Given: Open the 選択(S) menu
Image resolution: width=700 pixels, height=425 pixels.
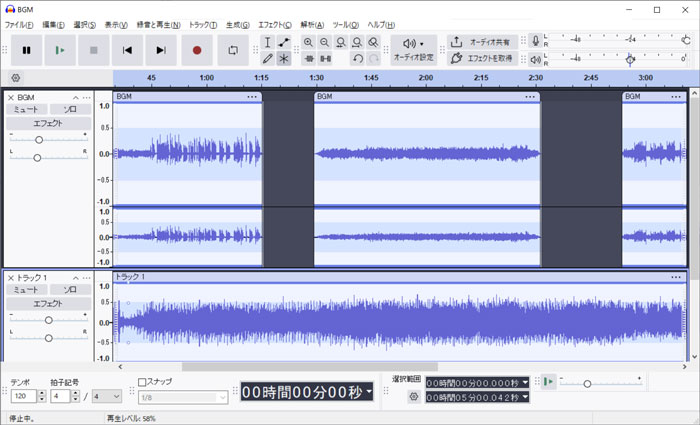Looking at the screenshot, I should pos(84,25).
